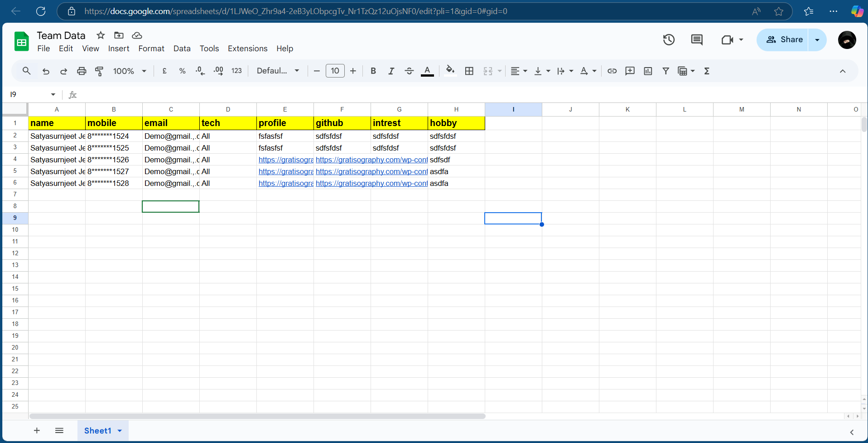The width and height of the screenshot is (868, 443).
Task: Hide the menus with caret icon
Action: [x=843, y=71]
